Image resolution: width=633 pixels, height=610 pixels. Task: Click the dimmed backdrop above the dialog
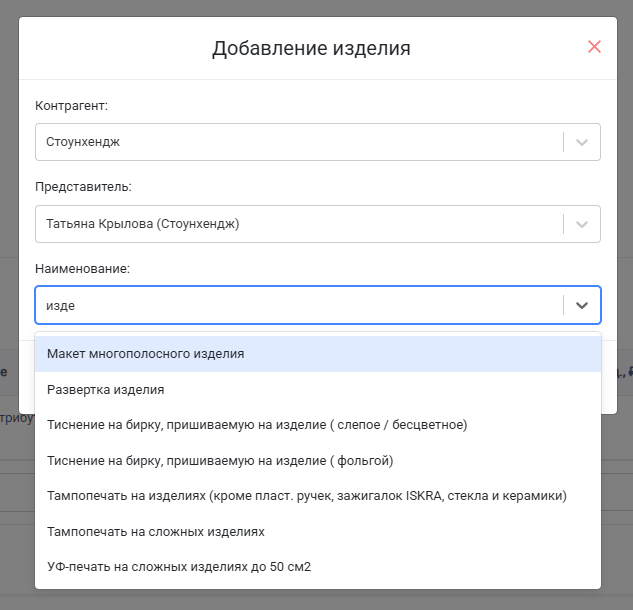click(316, 8)
